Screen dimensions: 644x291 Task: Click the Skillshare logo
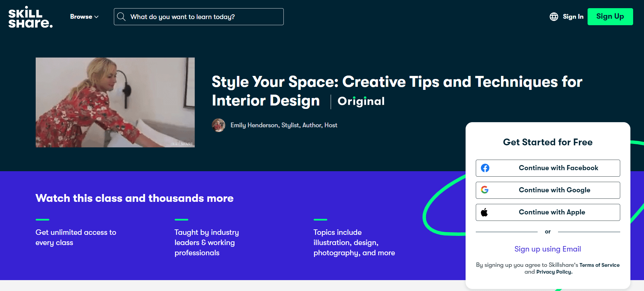coord(30,16)
